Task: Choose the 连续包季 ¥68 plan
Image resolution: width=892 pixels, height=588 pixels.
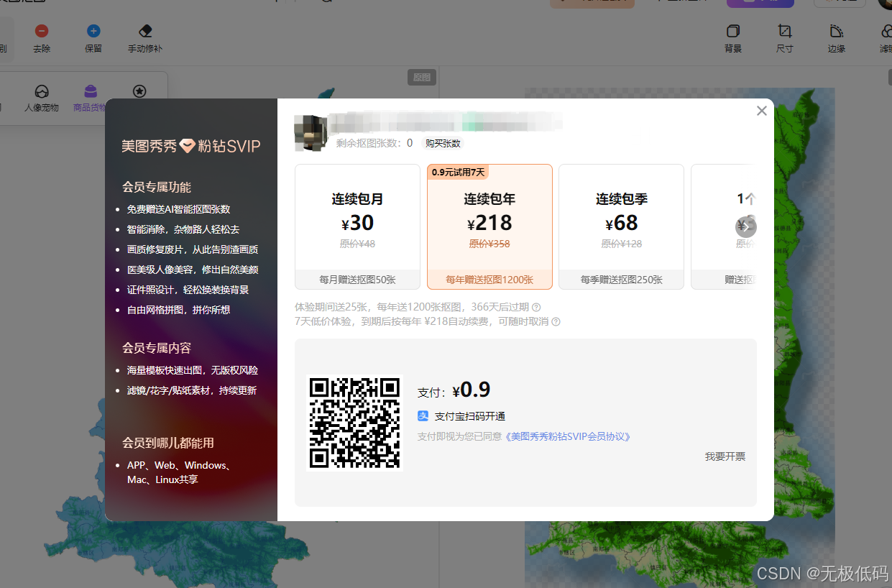Action: coord(622,226)
